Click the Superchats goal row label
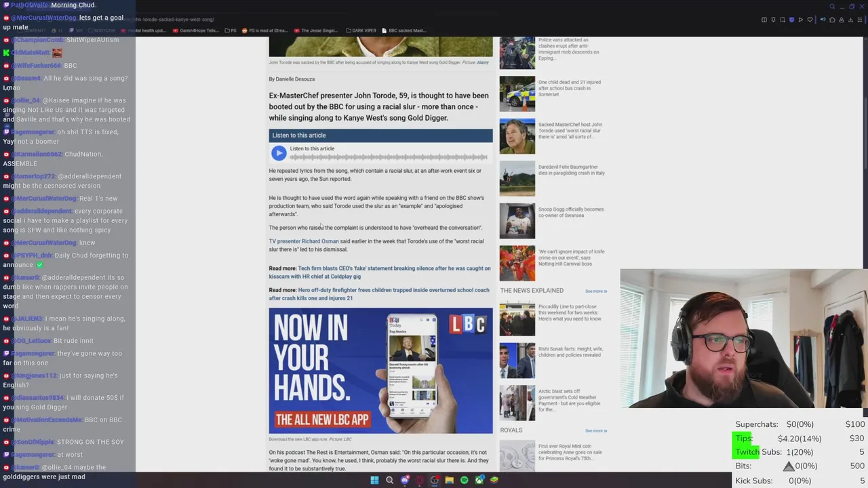Image resolution: width=868 pixels, height=488 pixels. click(x=757, y=424)
